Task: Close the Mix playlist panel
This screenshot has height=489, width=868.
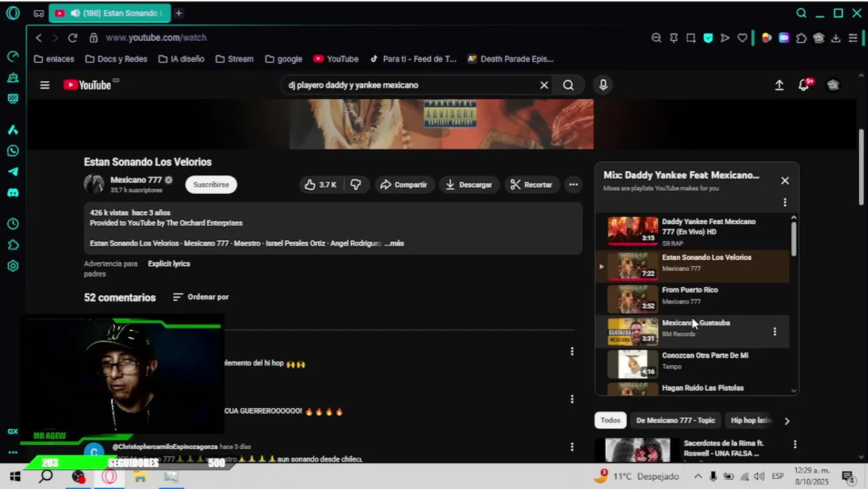Action: tap(785, 181)
